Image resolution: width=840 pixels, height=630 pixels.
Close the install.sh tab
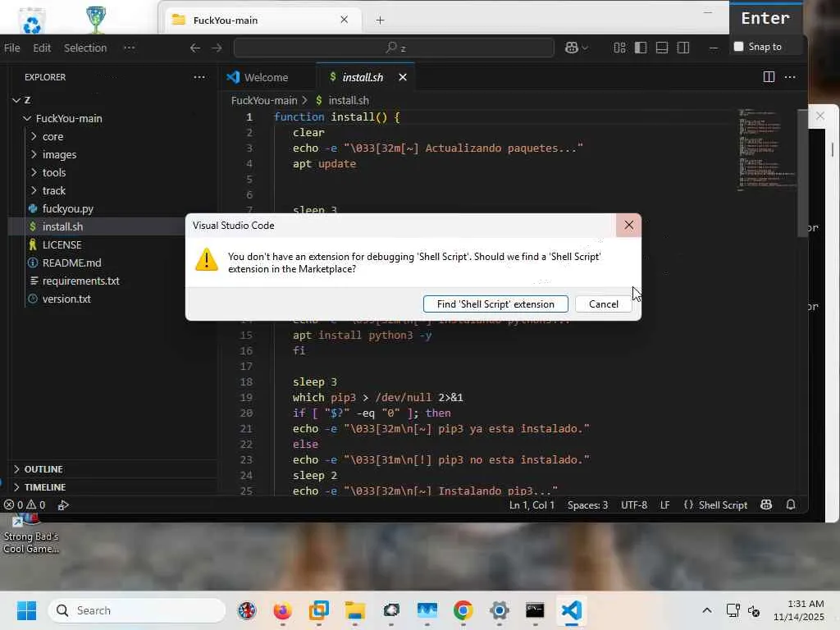coord(403,77)
